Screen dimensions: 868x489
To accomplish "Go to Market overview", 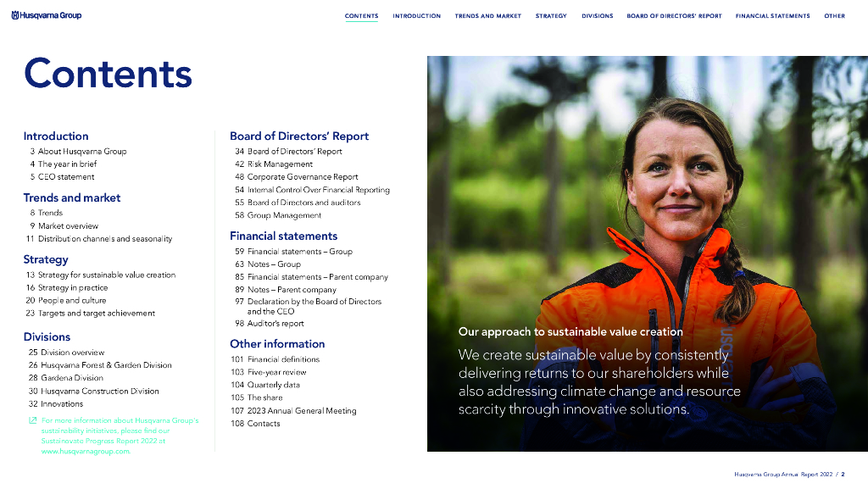I will point(64,225).
